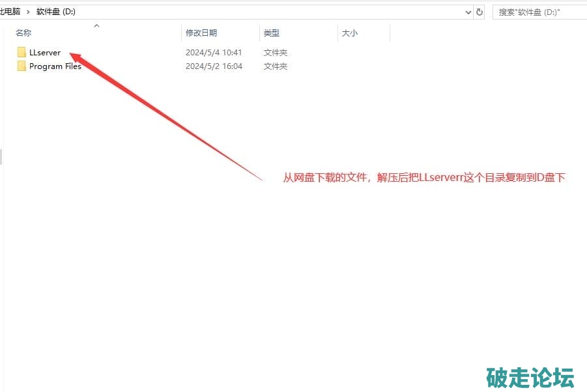The height and width of the screenshot is (392, 587).
Task: Click 软件盘 (D:) breadcrumb segment
Action: point(55,12)
